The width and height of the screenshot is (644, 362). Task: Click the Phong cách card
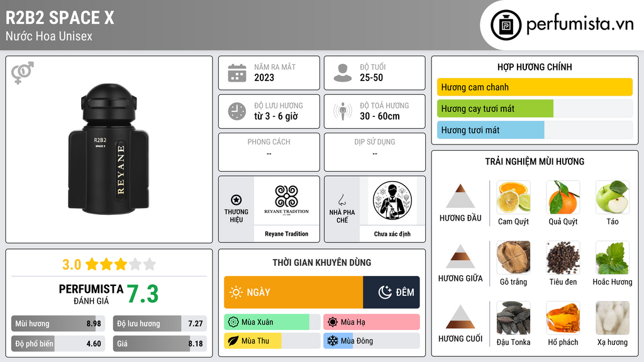[269, 152]
